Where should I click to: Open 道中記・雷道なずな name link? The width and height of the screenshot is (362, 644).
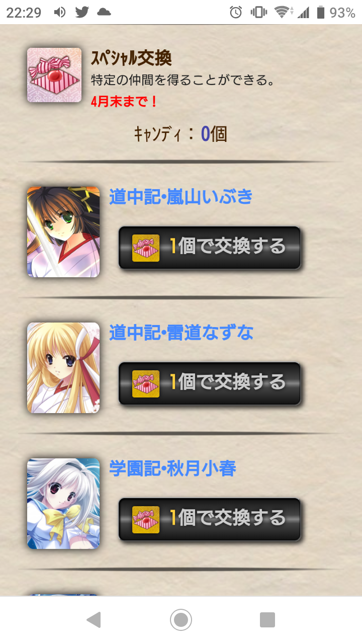[x=181, y=333]
